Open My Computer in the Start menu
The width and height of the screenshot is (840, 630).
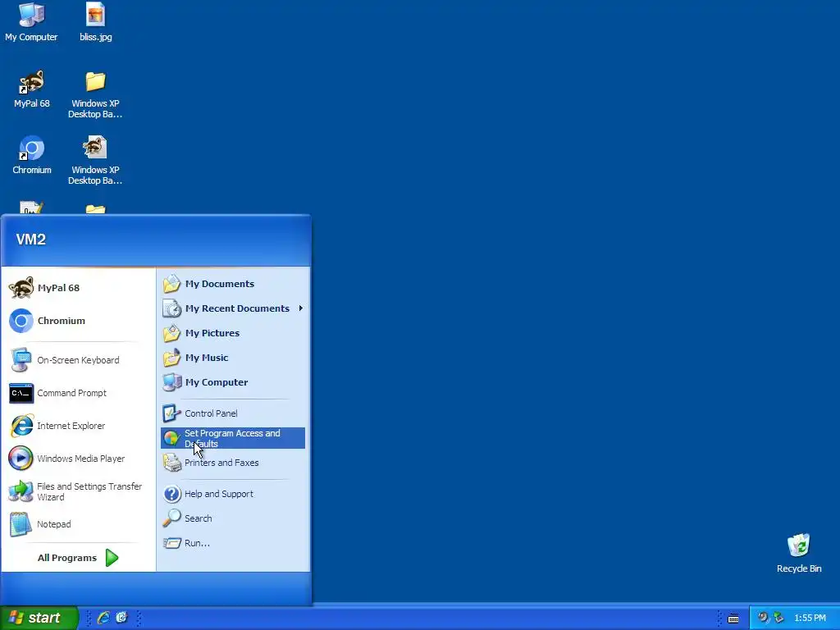pos(233,382)
